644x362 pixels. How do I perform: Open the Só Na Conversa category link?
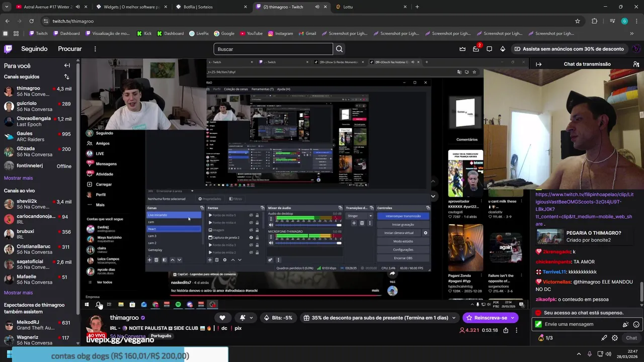[128, 336]
